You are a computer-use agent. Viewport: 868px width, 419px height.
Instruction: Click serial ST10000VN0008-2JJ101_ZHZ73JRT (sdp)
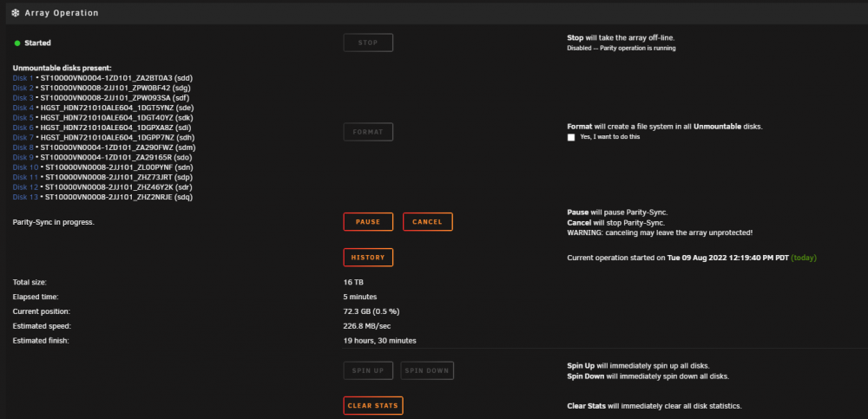point(119,177)
